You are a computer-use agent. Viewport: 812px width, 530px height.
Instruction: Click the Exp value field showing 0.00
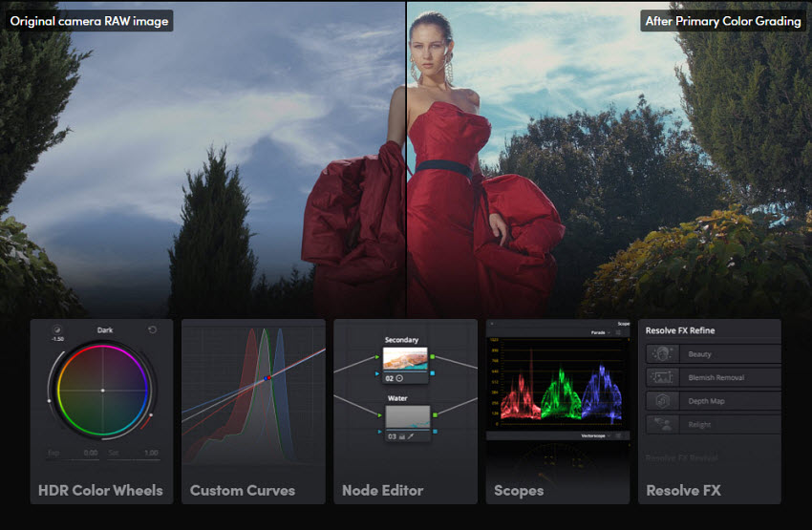coord(91,453)
